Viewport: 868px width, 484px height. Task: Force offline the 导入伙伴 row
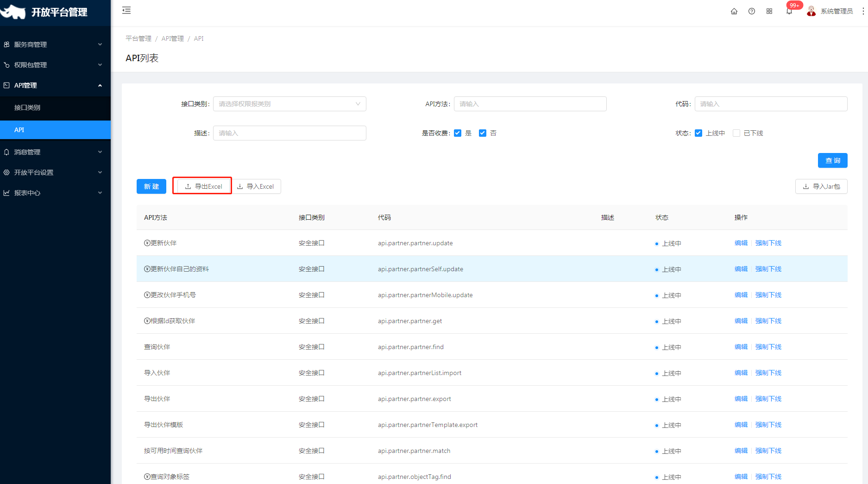(768, 373)
